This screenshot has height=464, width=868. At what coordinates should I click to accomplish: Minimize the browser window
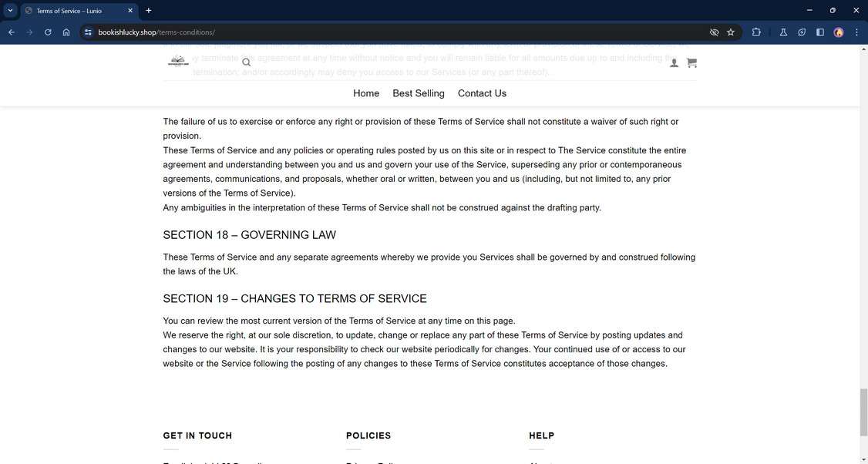click(809, 11)
